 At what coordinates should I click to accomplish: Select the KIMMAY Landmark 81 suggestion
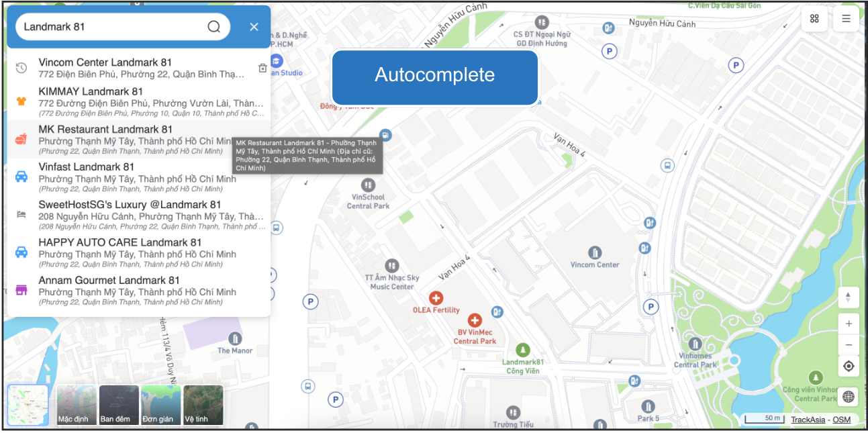coord(139,101)
